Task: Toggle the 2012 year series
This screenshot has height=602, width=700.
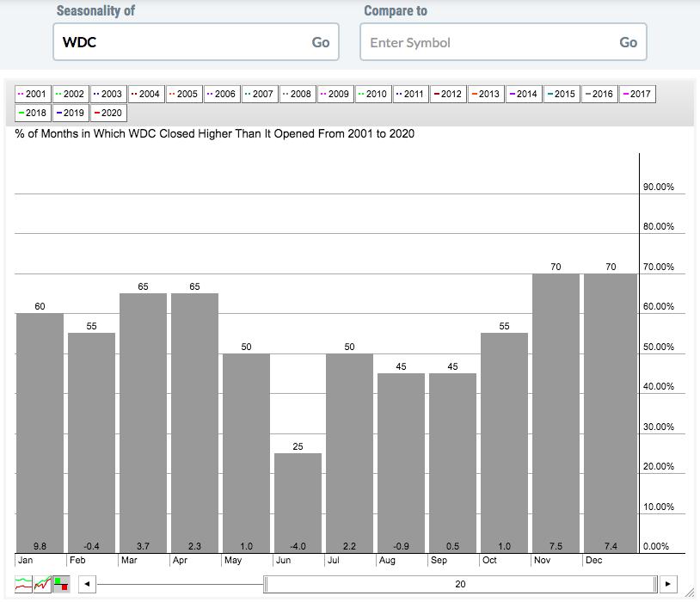Action: 448,94
